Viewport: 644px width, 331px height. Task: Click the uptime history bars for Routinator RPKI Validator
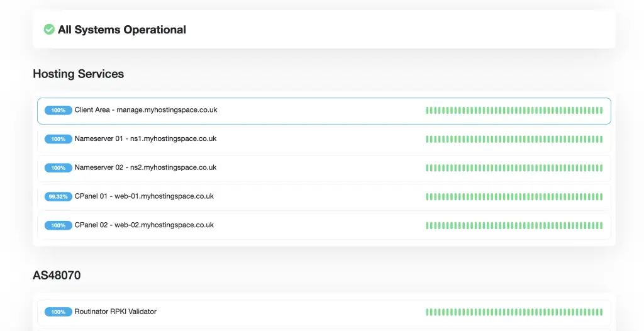pos(514,312)
